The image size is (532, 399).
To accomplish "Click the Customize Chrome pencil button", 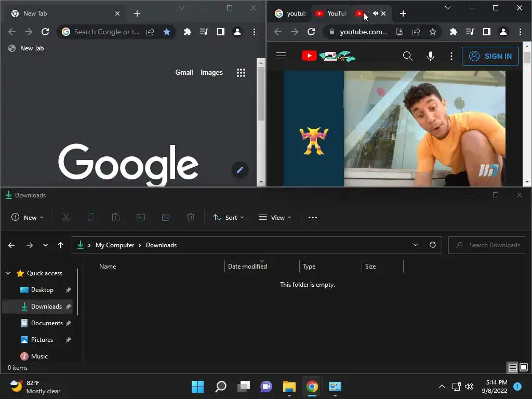I will click(240, 170).
